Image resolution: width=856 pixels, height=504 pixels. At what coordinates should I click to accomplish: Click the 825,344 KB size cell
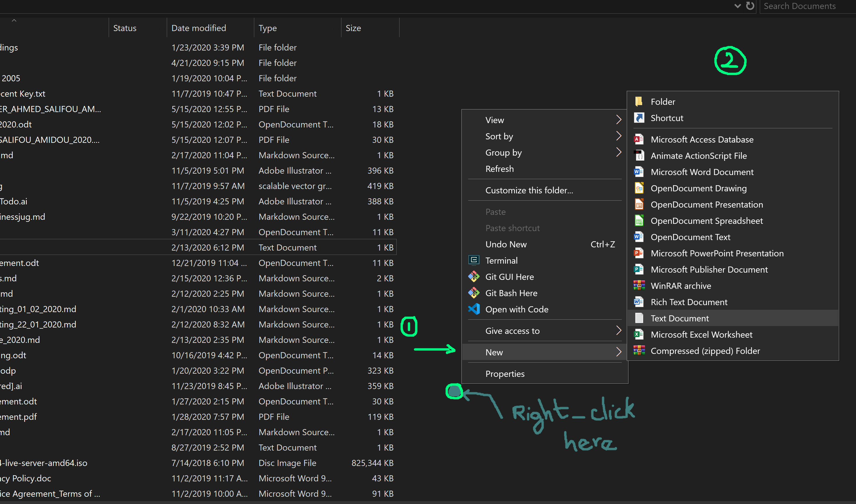[373, 463]
